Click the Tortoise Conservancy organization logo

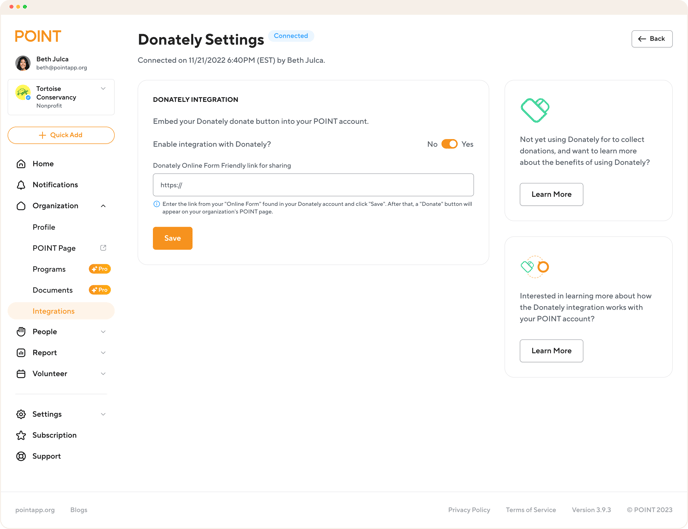point(23,93)
